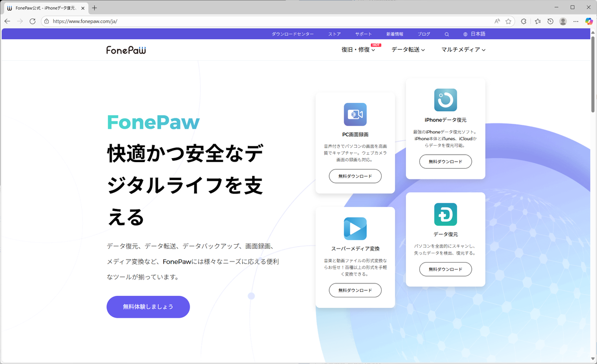Screen dimensions: 597x364
Task: Click the PC画面録画 card title
Action: pyautogui.click(x=355, y=134)
